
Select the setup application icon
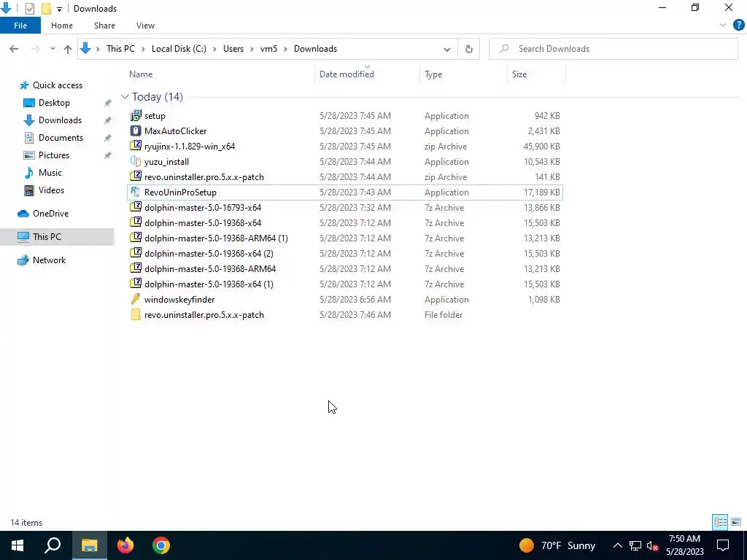(x=136, y=116)
